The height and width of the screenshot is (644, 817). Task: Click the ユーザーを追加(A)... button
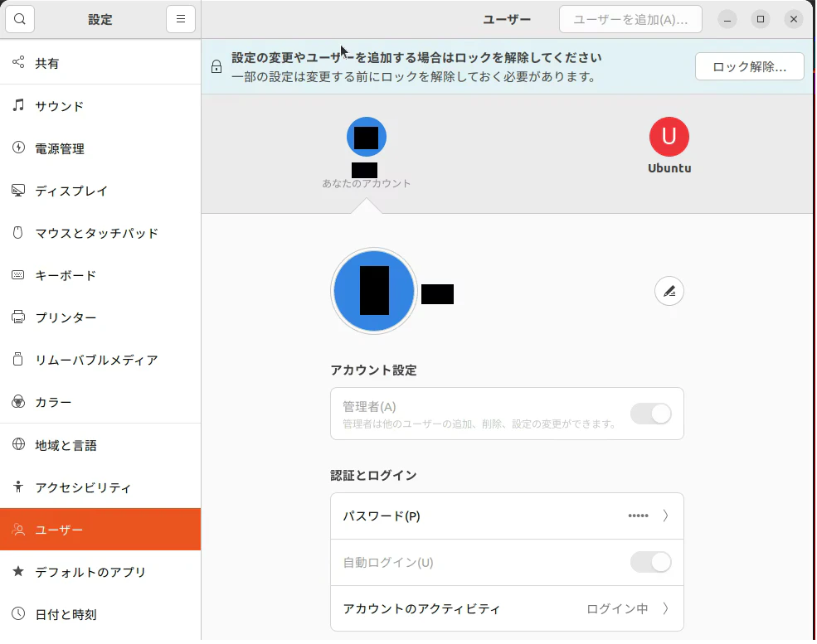pos(630,19)
